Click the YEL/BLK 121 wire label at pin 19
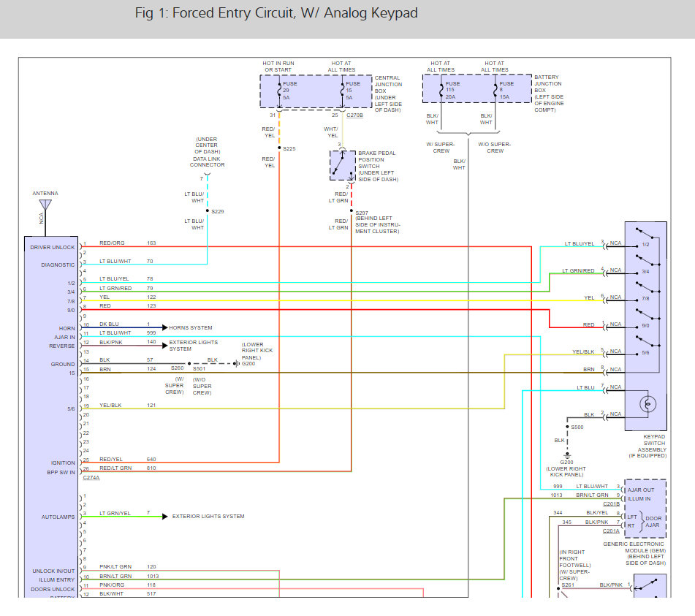This screenshot has height=616, width=695. click(x=128, y=405)
